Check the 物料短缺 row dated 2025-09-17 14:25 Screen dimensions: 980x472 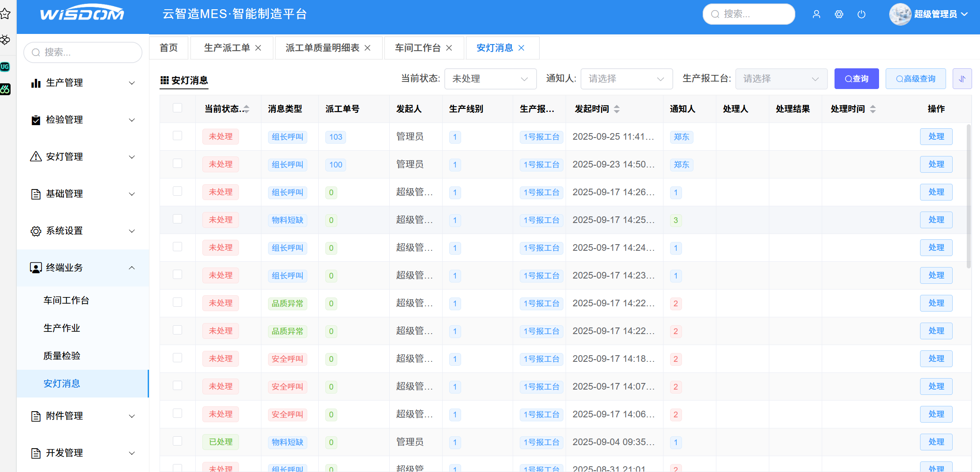click(177, 219)
